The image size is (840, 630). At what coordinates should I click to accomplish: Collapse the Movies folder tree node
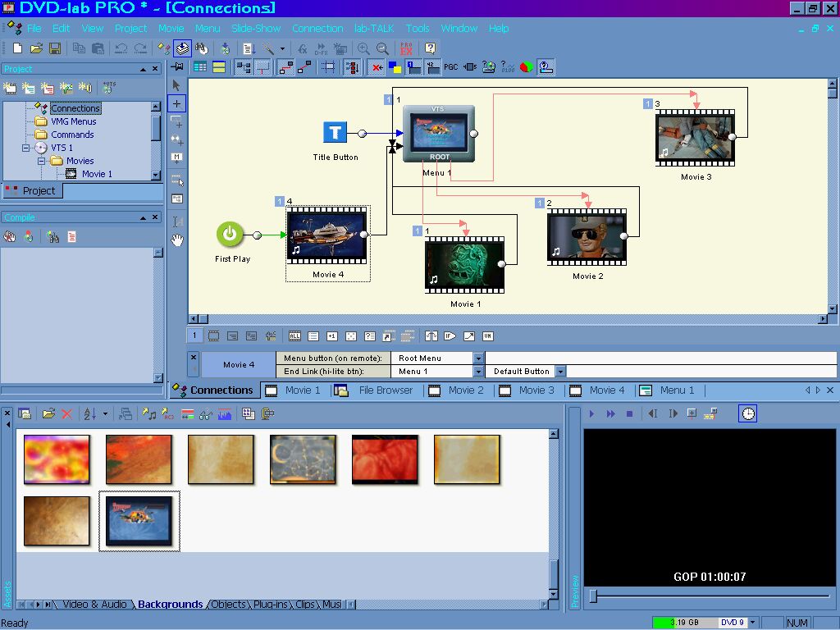click(x=41, y=161)
